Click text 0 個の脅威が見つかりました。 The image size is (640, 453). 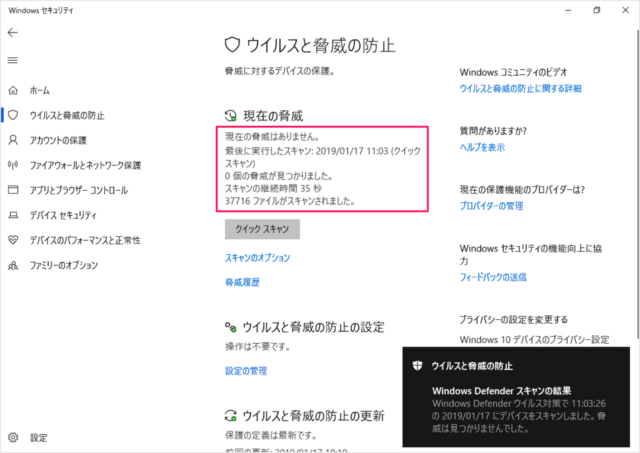pos(279,176)
